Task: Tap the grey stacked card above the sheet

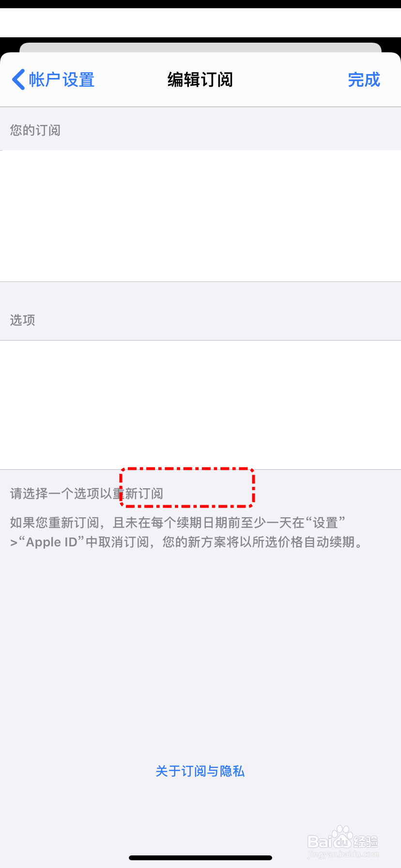Action: pyautogui.click(x=200, y=47)
